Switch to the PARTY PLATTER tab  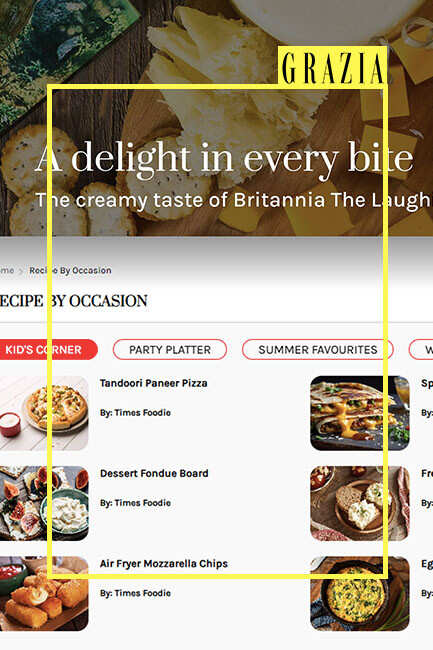(x=170, y=349)
